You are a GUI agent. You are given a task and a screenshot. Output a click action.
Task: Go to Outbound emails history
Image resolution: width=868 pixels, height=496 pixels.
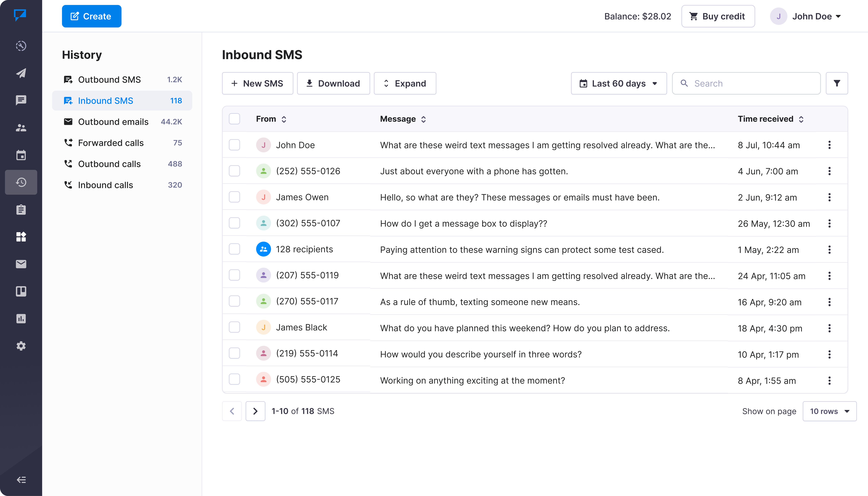(x=122, y=122)
